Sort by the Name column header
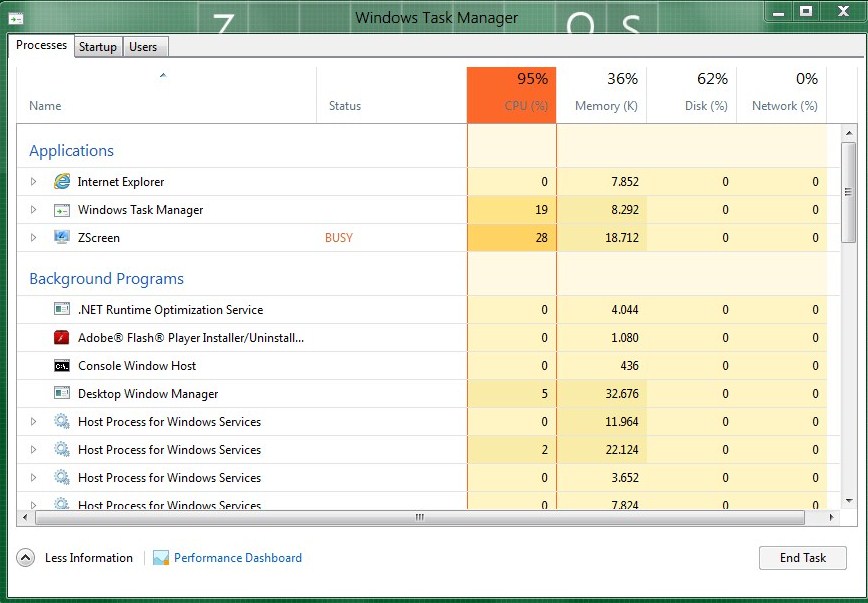Viewport: 868px width, 603px height. click(166, 95)
